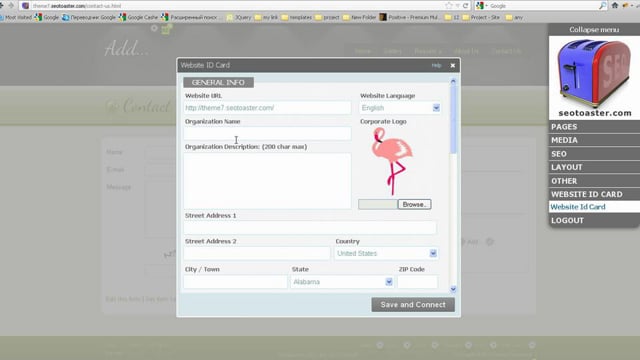Click the flamingo corporate logo image

coord(392,161)
